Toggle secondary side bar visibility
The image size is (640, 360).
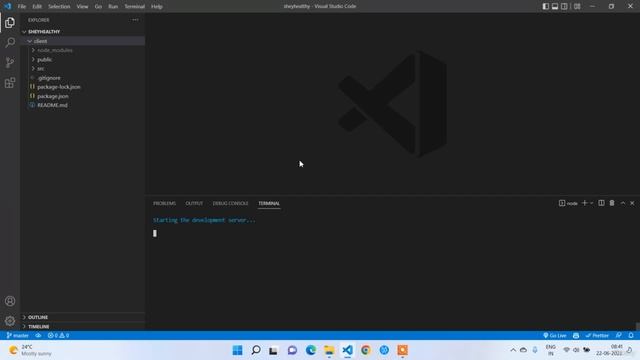coord(564,6)
